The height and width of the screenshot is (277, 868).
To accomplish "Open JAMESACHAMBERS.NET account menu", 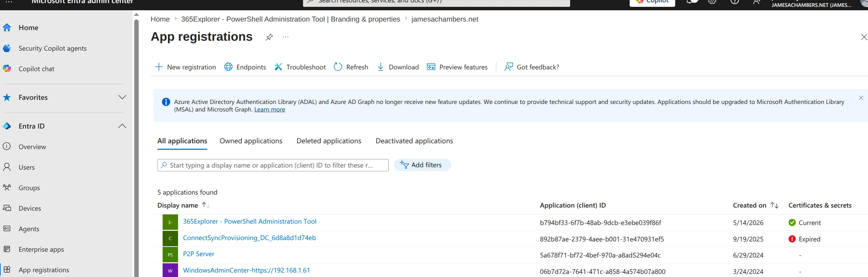I will pyautogui.click(x=811, y=4).
